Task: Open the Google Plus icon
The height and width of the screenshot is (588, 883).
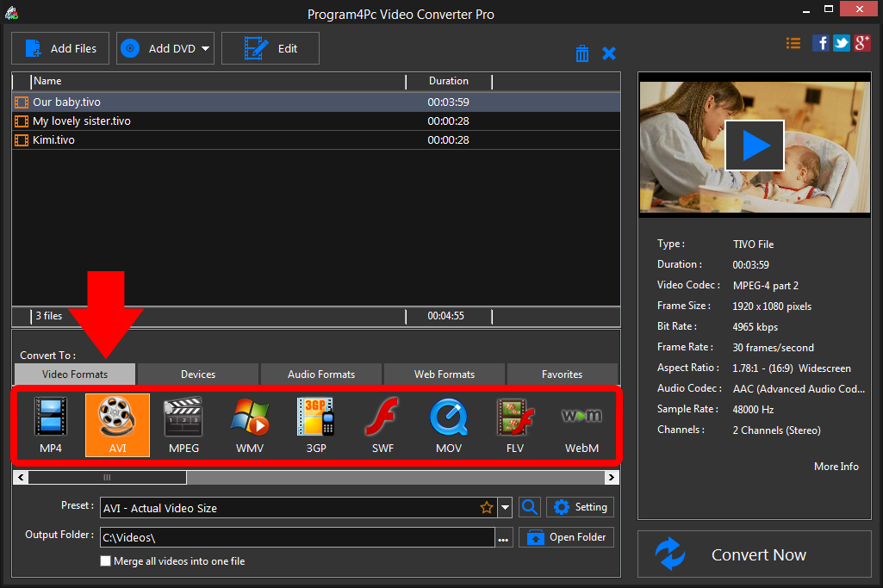Action: click(x=862, y=43)
